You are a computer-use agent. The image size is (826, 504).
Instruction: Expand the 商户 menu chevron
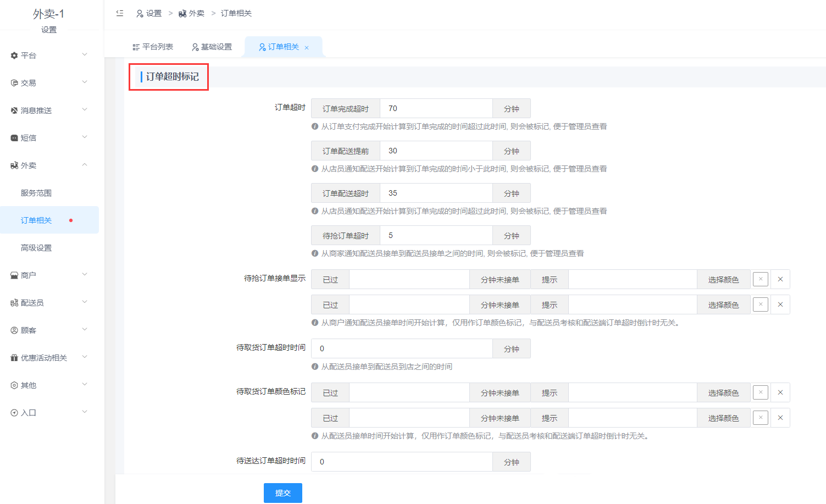(85, 275)
